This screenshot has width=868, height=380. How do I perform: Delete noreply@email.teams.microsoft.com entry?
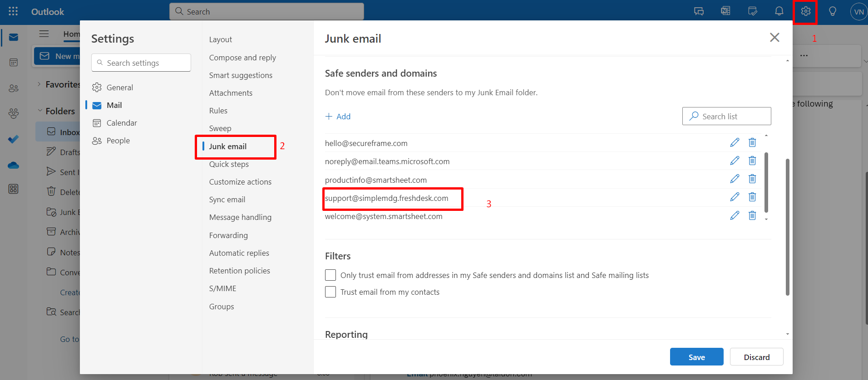[x=752, y=161]
